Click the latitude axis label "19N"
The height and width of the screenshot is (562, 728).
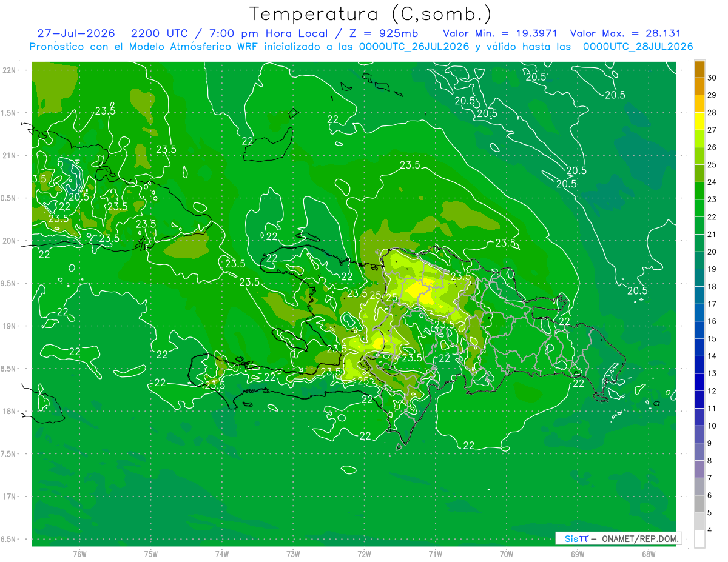pos(10,326)
